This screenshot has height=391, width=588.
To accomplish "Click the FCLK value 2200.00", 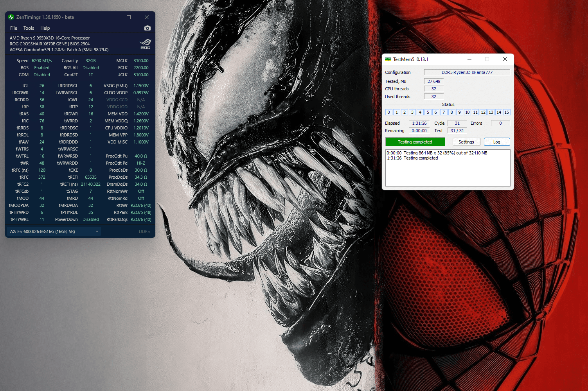I will (141, 68).
